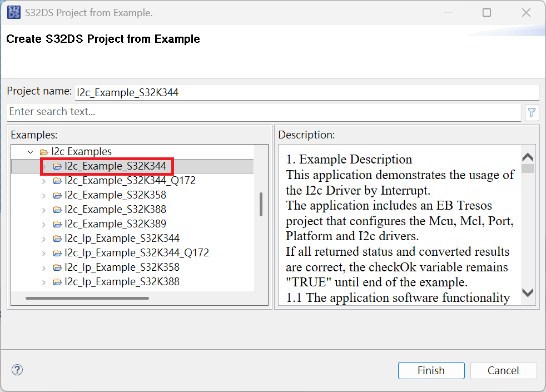Click folder icon of I2c_Example_S32K388
546x392 pixels.
[57, 210]
